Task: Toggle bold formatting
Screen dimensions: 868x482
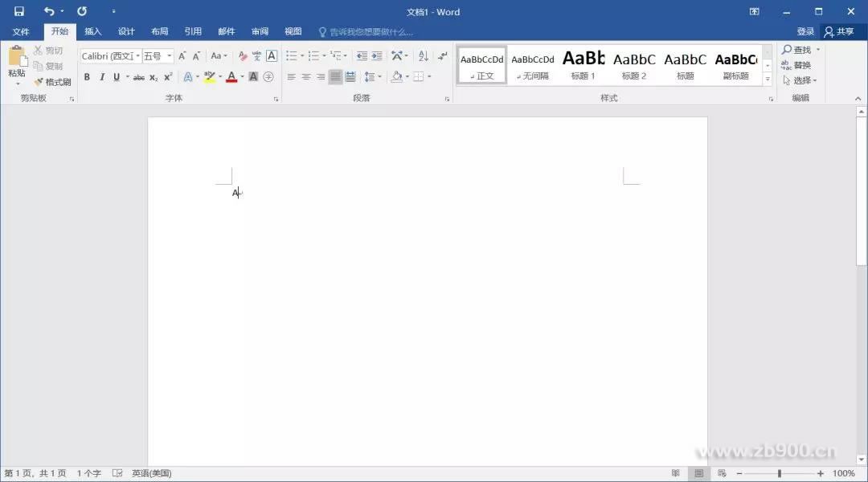Action: coord(87,76)
